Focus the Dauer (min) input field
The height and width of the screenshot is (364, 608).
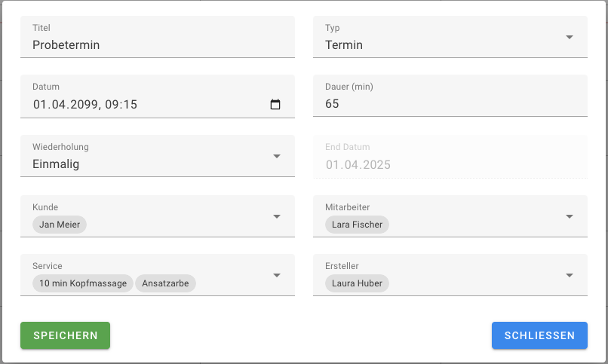point(445,104)
